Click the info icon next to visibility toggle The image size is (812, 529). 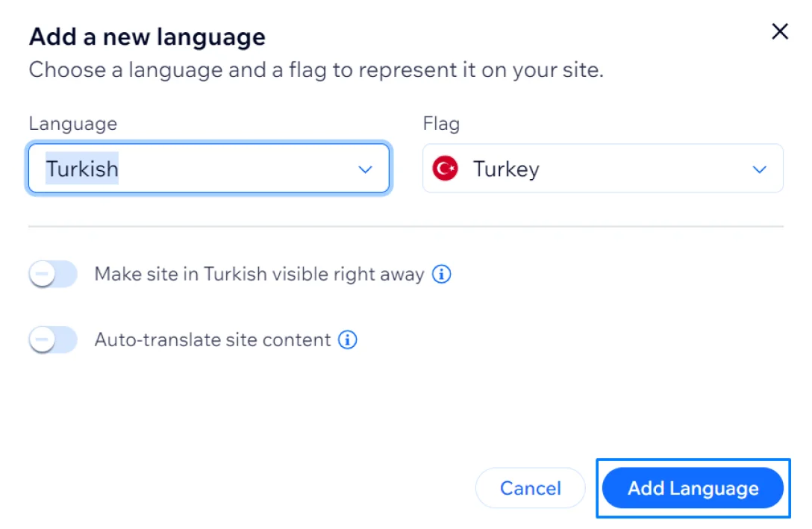441,275
